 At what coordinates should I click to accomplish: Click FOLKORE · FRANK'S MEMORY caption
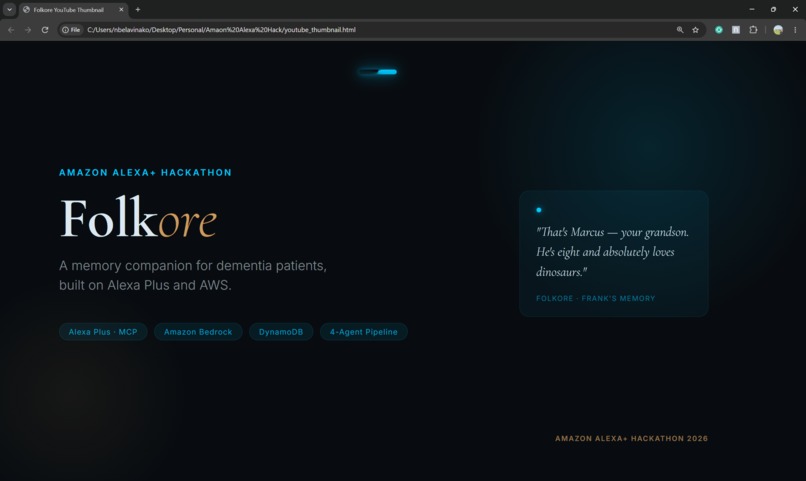click(595, 299)
